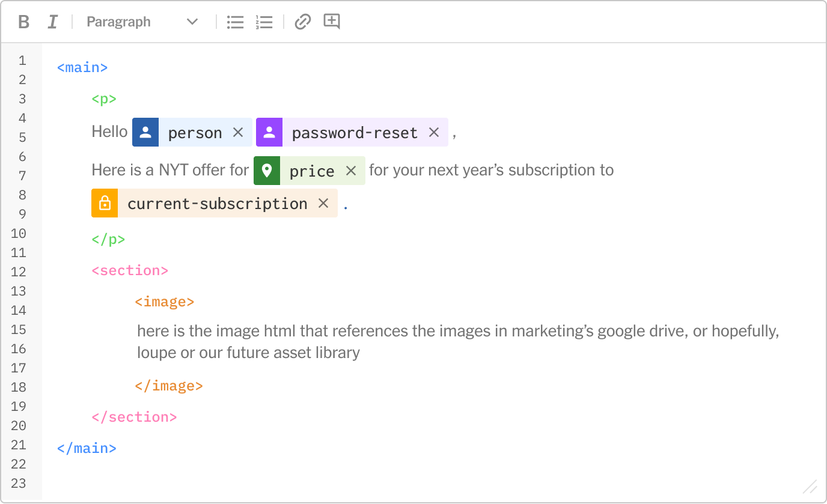Click the lock icon on the current-subscription token
Image resolution: width=827 pixels, height=504 pixels.
104,203
